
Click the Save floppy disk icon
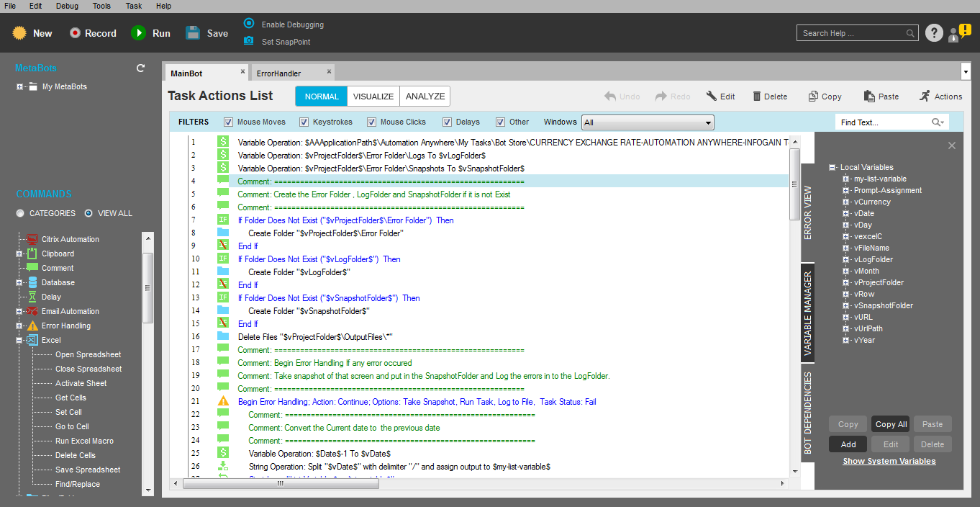pyautogui.click(x=193, y=33)
